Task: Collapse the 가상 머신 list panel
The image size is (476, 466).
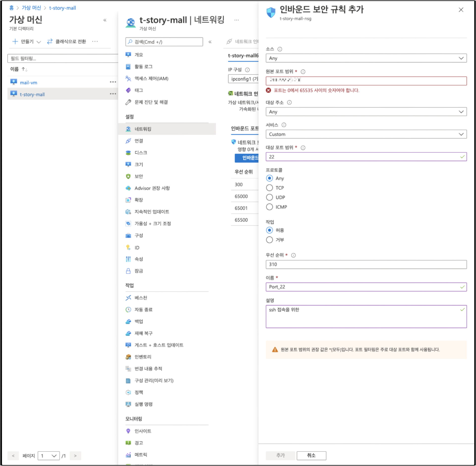Action: pos(105,20)
